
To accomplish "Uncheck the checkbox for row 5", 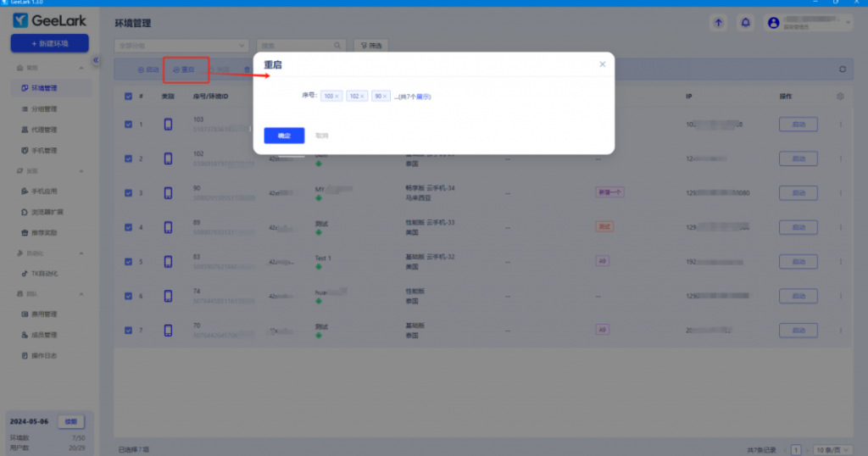I will (x=129, y=262).
